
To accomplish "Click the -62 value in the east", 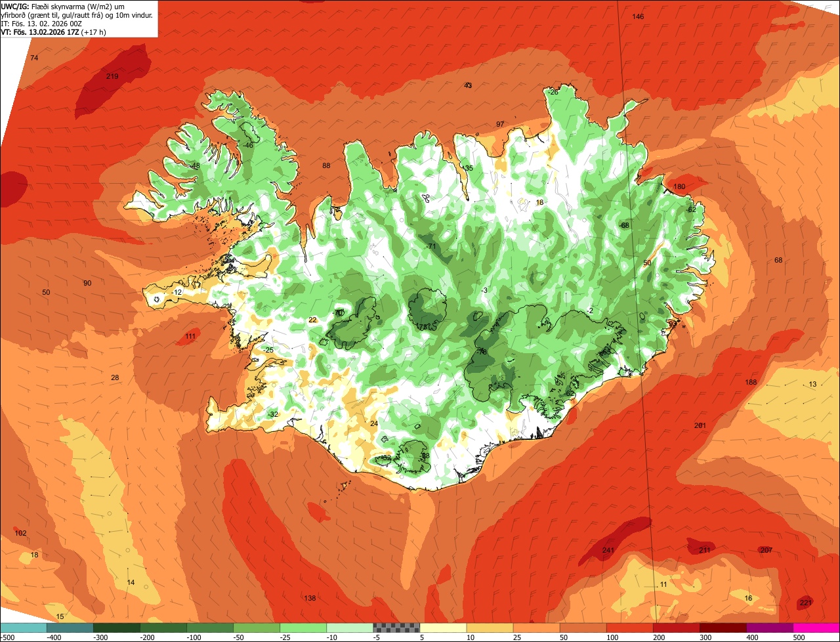I will pyautogui.click(x=690, y=209).
